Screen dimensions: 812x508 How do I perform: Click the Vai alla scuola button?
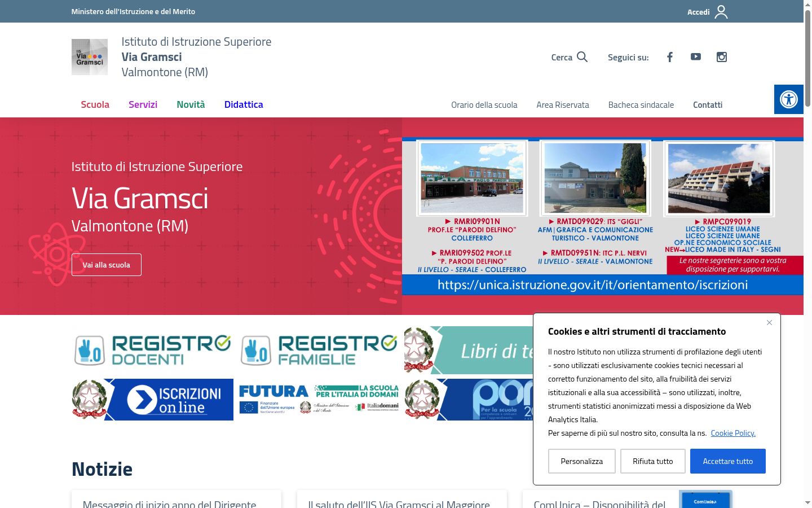[x=107, y=265]
